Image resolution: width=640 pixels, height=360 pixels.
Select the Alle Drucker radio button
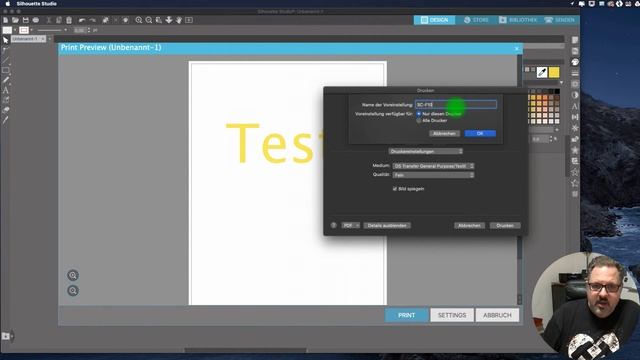click(418, 120)
